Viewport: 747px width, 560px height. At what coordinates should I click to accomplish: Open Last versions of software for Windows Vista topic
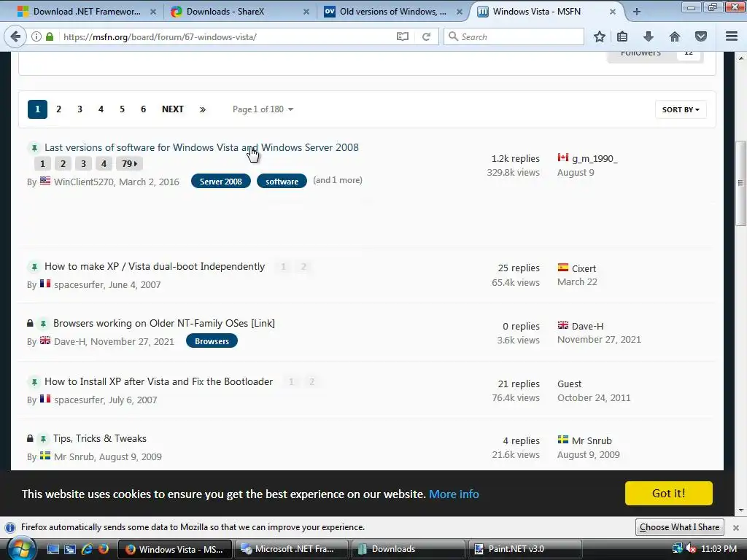click(x=201, y=147)
